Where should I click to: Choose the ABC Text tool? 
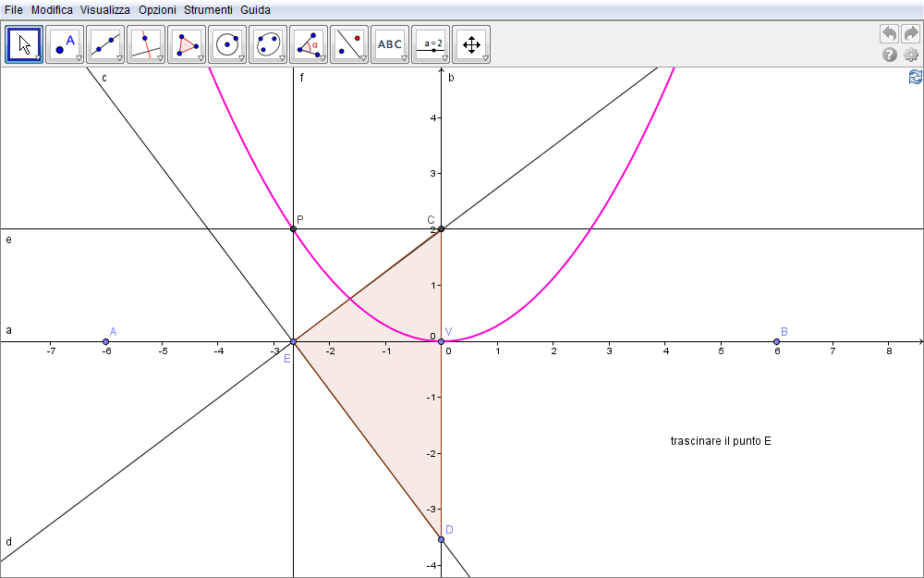[390, 43]
